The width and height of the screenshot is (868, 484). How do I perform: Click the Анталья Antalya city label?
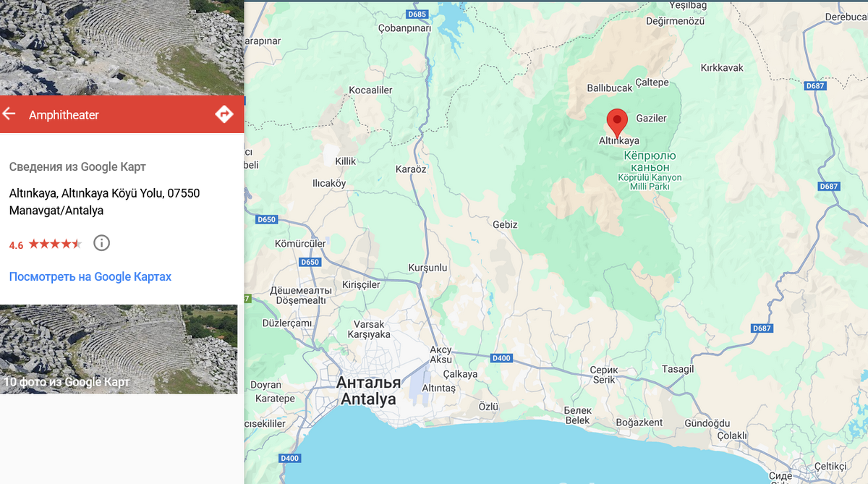(x=369, y=391)
